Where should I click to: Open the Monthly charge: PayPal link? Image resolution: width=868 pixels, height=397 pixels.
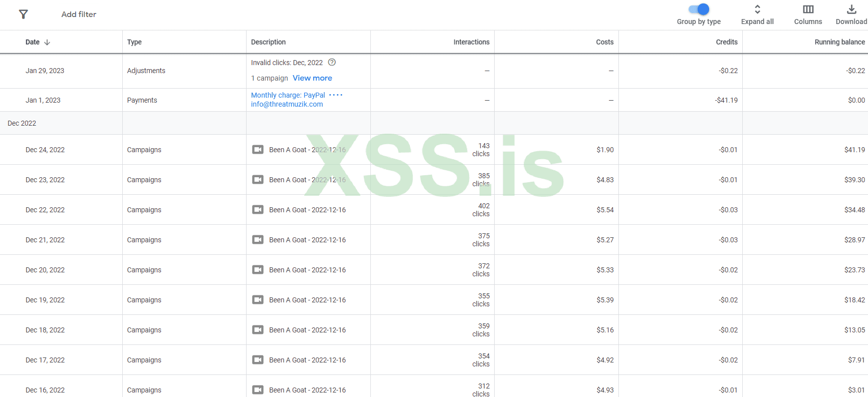point(288,95)
